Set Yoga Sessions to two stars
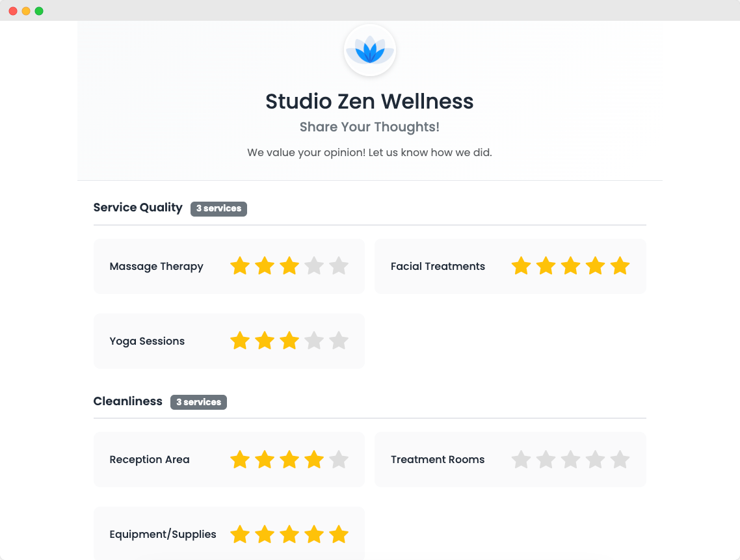Image resolution: width=740 pixels, height=560 pixels. tap(265, 341)
